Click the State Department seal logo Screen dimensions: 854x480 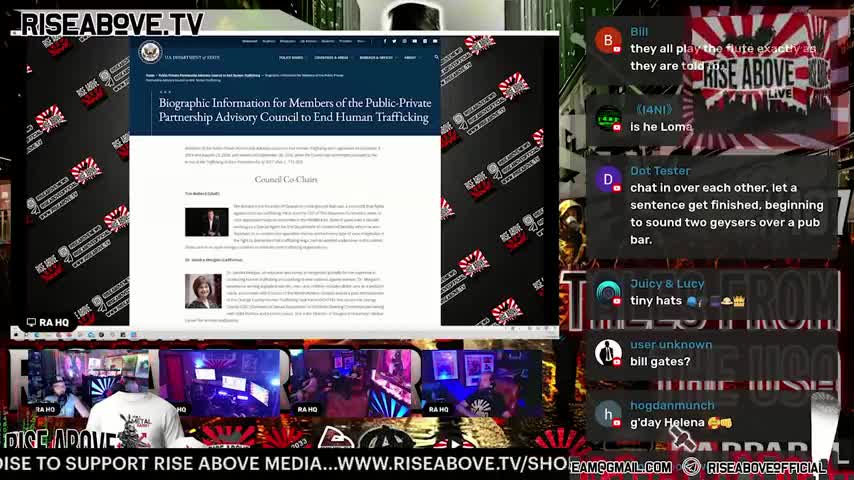point(150,52)
